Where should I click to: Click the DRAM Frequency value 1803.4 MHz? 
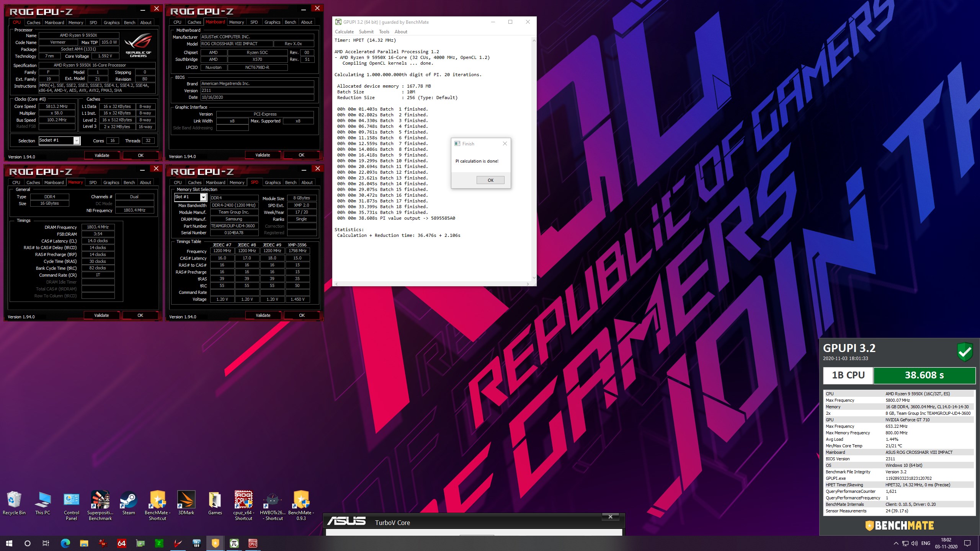[98, 227]
